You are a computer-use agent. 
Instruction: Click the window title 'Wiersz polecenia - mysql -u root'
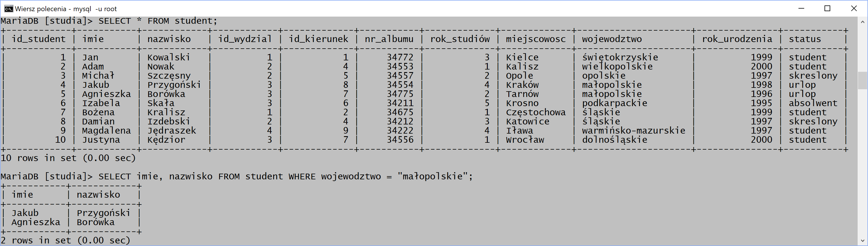tap(66, 9)
